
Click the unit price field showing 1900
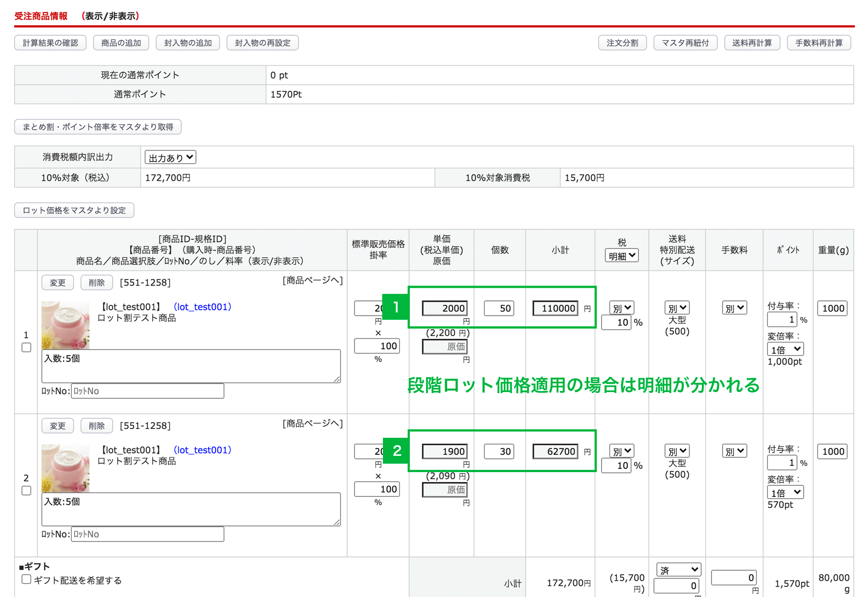(445, 452)
